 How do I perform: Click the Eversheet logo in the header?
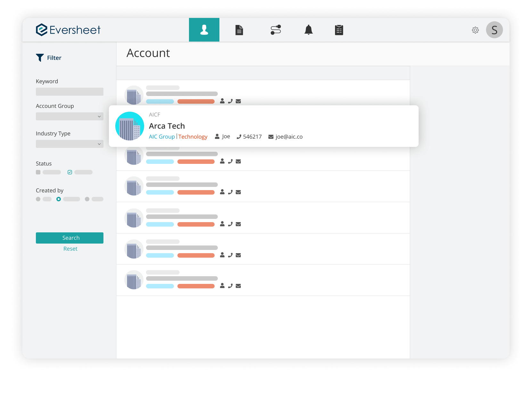click(x=68, y=30)
